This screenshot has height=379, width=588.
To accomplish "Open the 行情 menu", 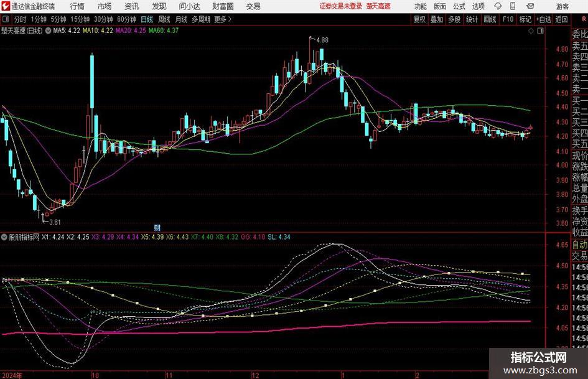I will tap(77, 6).
